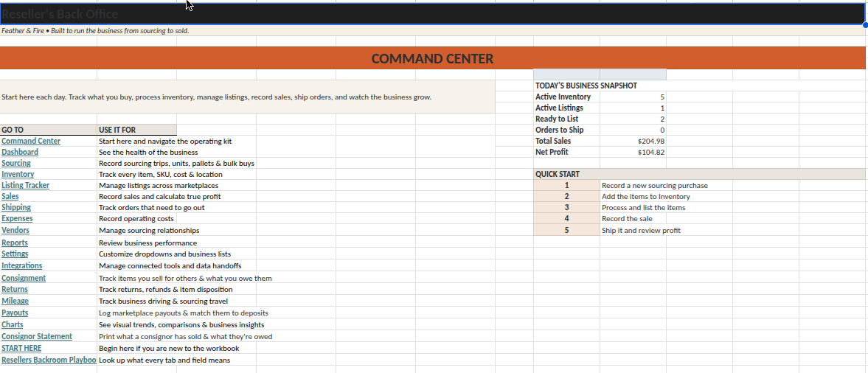Viewport: 868px width, 373px height.
Task: Open the Mileage link
Action: 15,301
